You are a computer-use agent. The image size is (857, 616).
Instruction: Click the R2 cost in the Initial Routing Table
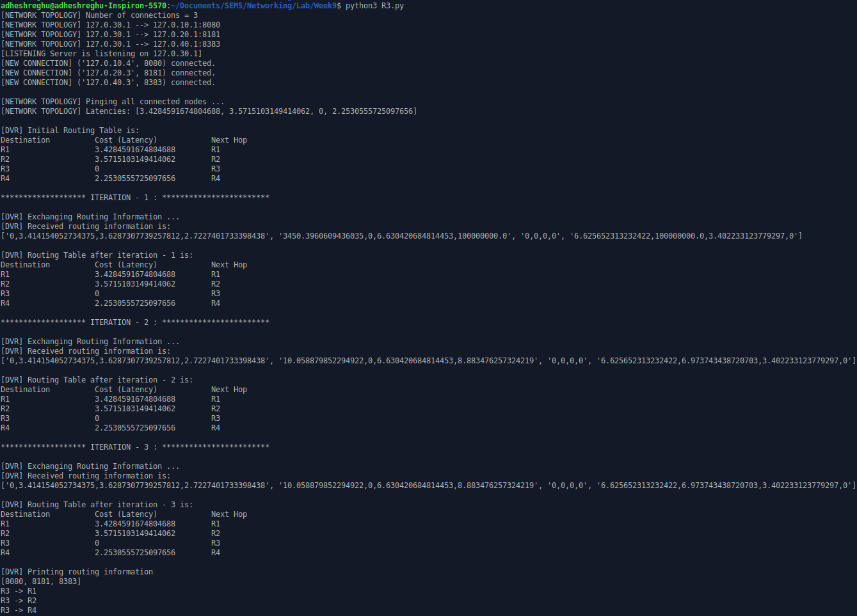pyautogui.click(x=135, y=159)
